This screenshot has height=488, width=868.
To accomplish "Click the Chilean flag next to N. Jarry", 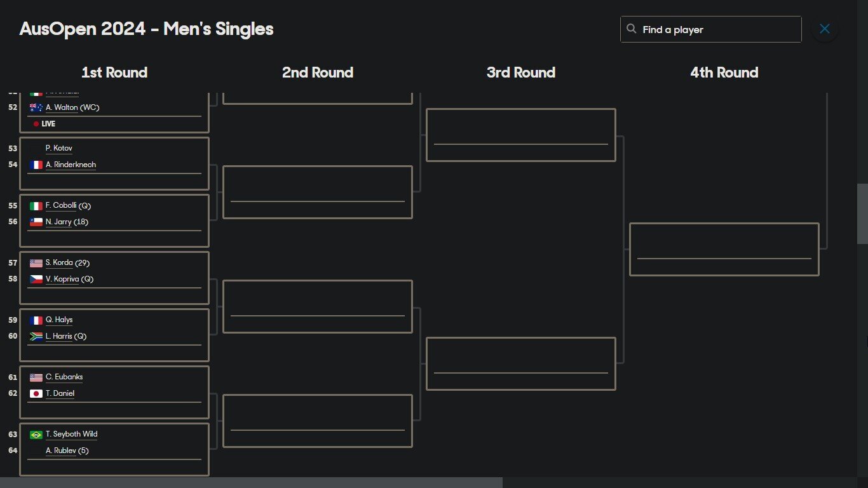I will (x=36, y=222).
